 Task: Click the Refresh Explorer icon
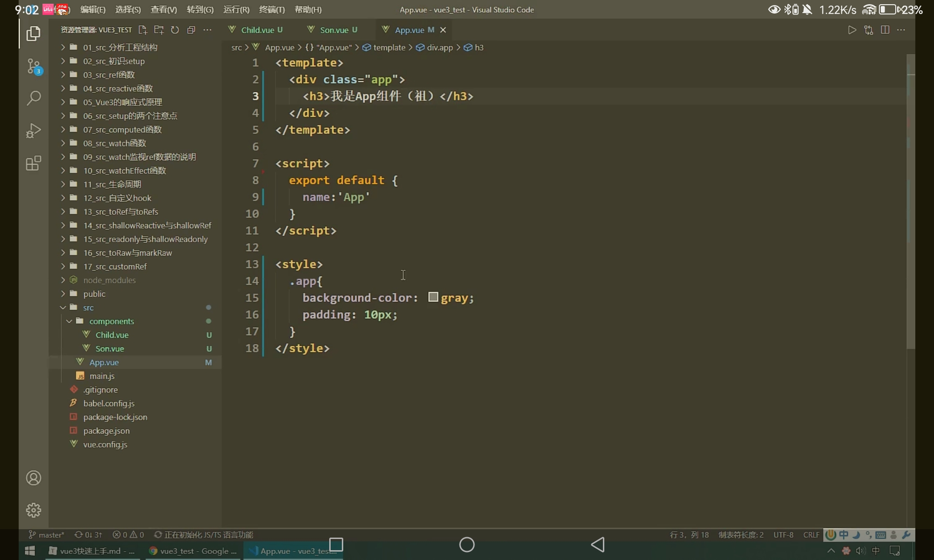(175, 30)
